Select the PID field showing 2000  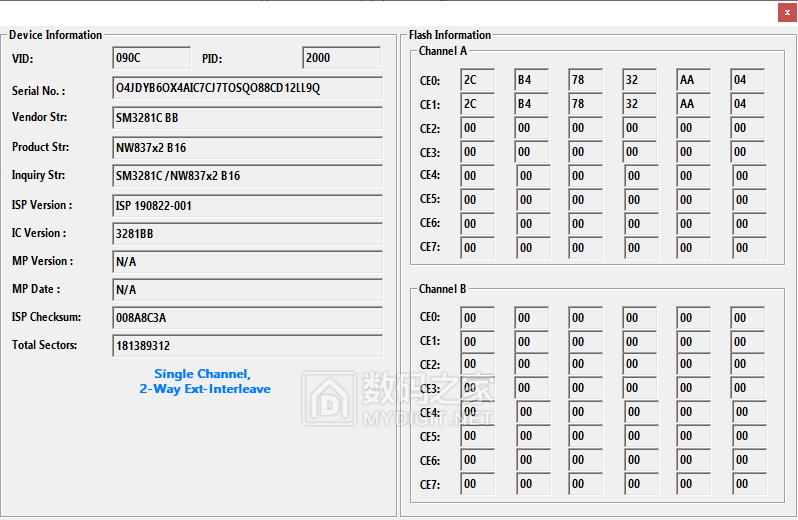click(x=341, y=59)
